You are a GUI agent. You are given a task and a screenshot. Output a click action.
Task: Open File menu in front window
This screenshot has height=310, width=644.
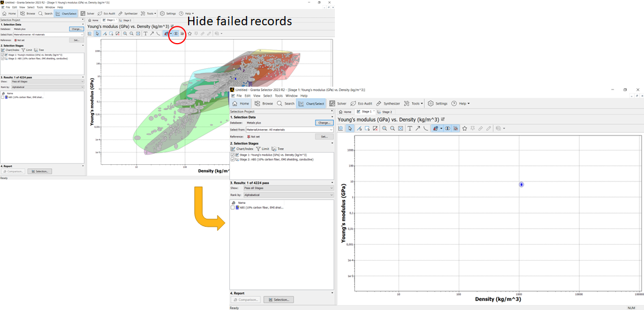coord(240,96)
